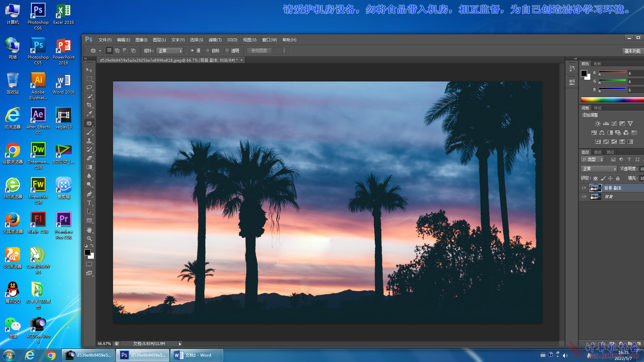Screen dimensions: 644x362
Task: Lock transparent pixels in Layers panel
Action: pyautogui.click(x=596, y=178)
